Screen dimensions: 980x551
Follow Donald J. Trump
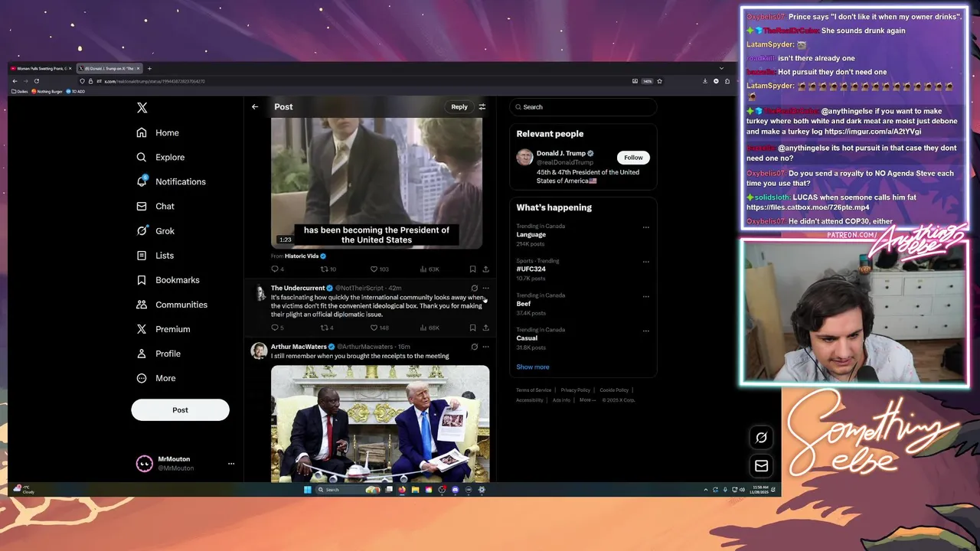633,158
